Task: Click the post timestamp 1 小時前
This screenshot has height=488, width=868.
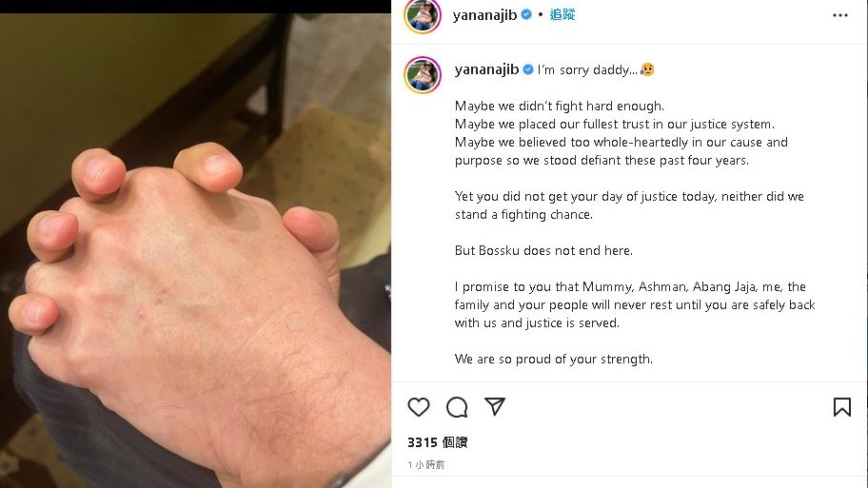Action: (x=425, y=465)
